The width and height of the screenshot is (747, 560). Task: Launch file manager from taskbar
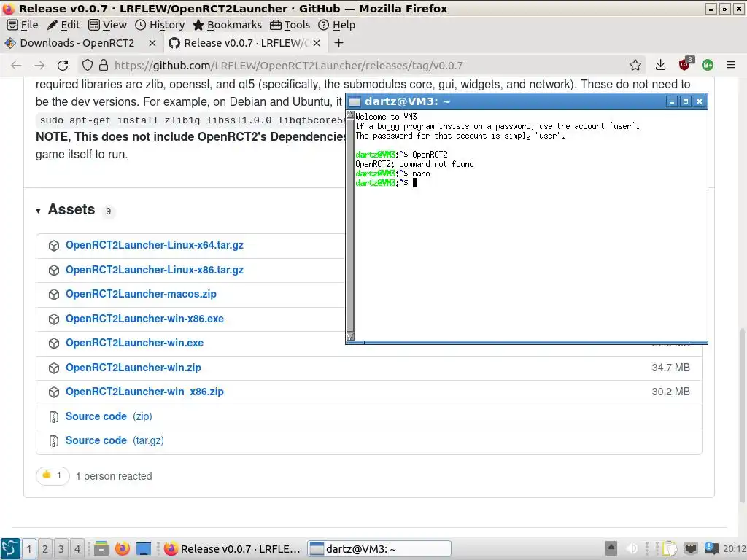tap(101, 548)
